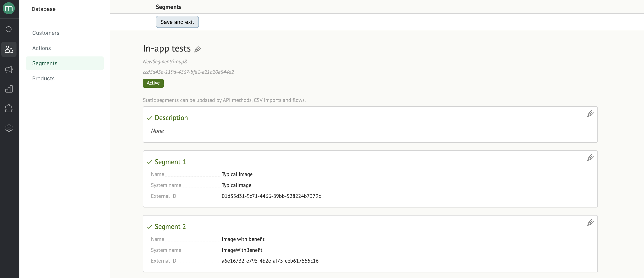Click the green Active status badge
644x278 pixels.
[x=153, y=83]
